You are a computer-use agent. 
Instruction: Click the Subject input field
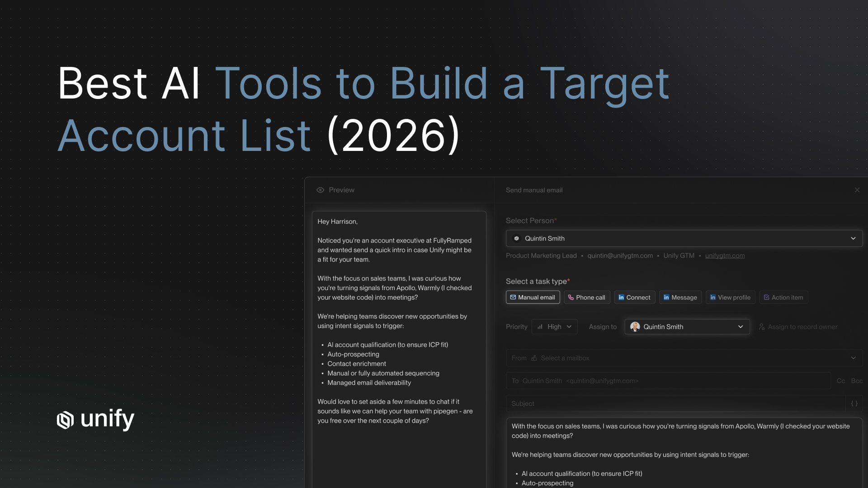(675, 404)
